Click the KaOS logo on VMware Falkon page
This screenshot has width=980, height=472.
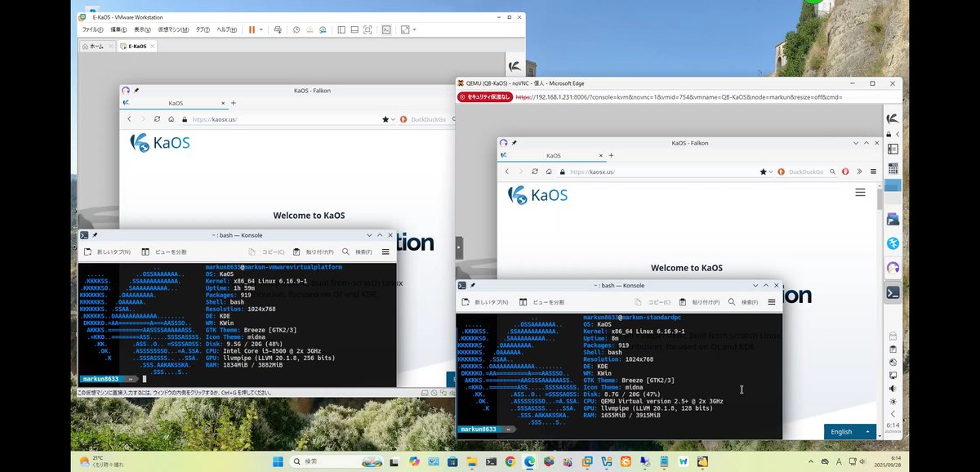[160, 143]
